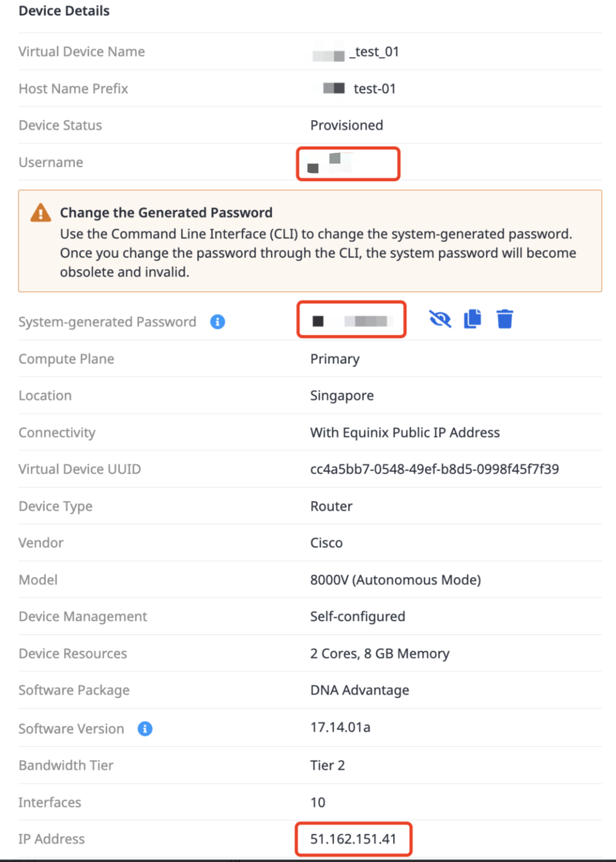This screenshot has width=616, height=862.
Task: Click the Change the Generated Password title
Action: point(166,212)
